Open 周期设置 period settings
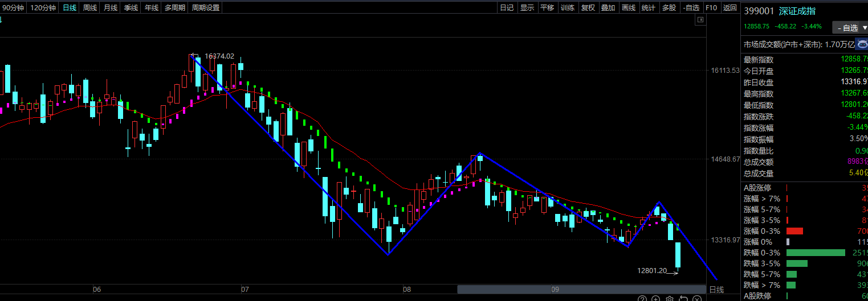868x301 pixels. [205, 7]
